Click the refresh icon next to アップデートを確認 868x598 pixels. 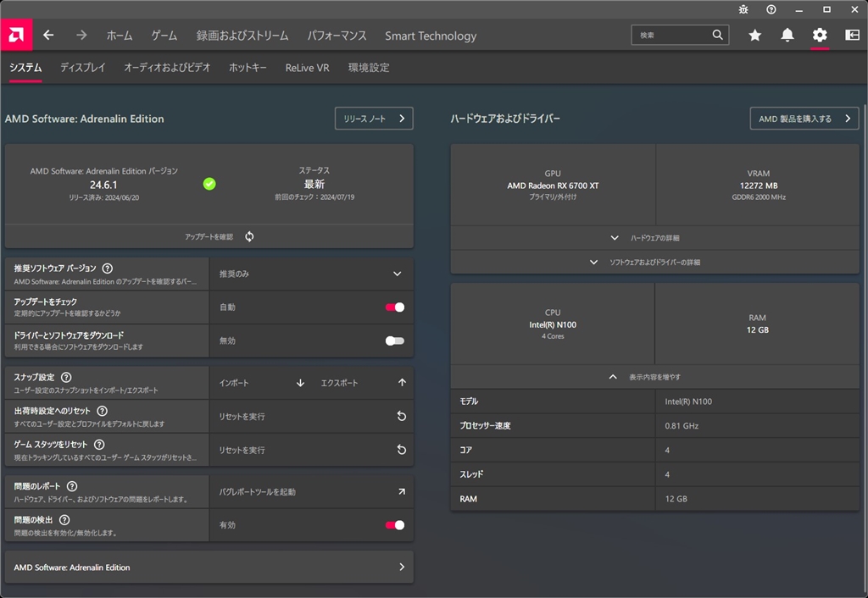coord(249,236)
